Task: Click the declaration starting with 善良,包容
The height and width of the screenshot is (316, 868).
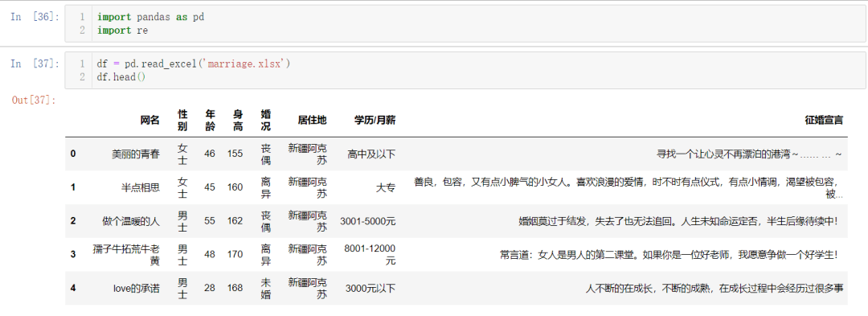Action: pos(628,187)
